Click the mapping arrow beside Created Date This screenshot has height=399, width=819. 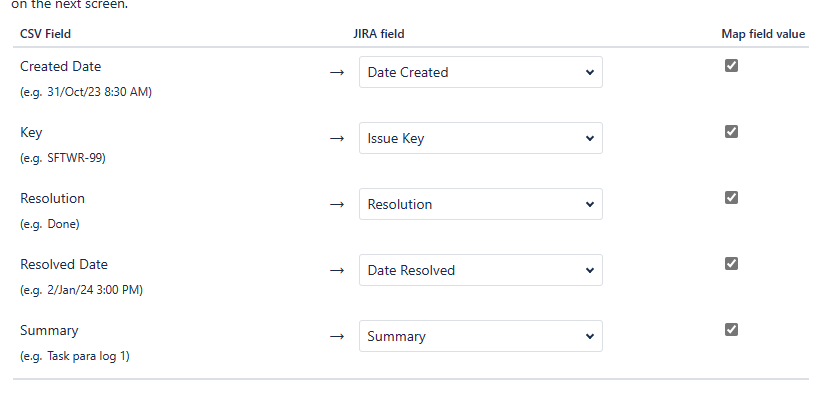pos(337,73)
